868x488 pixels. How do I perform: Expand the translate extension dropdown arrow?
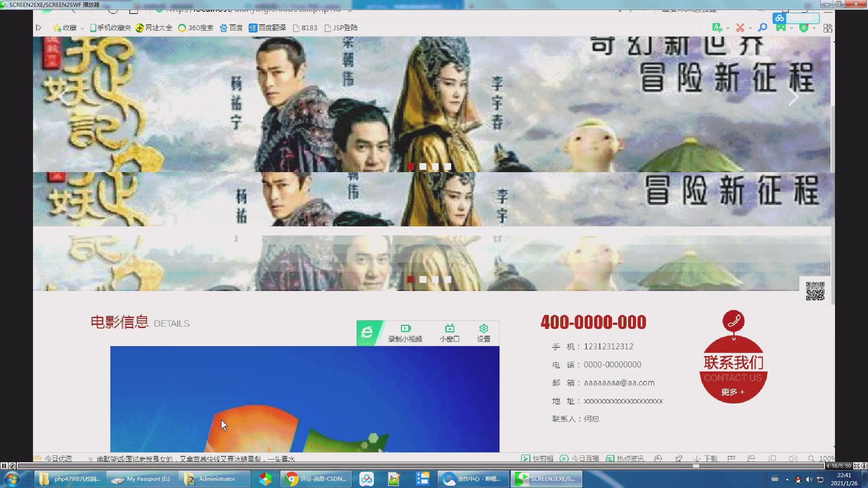tap(727, 28)
